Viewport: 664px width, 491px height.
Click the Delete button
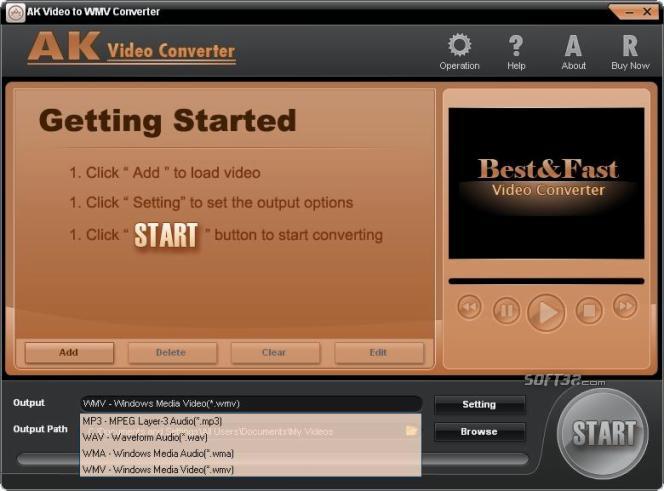[x=172, y=352]
